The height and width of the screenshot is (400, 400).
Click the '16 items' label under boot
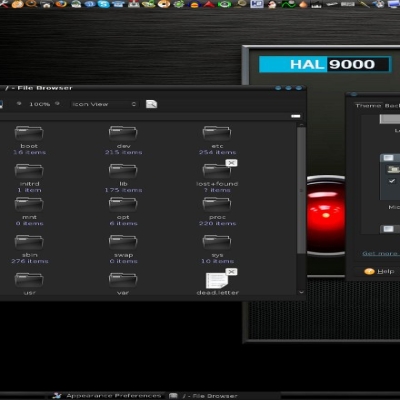click(x=29, y=152)
